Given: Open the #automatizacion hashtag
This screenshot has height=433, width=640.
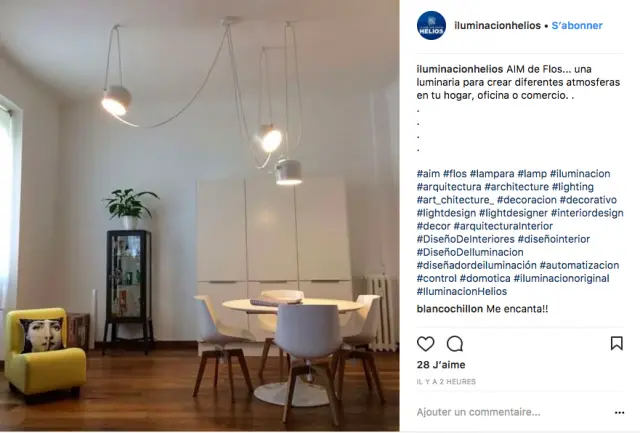Looking at the screenshot, I should click(x=579, y=265).
